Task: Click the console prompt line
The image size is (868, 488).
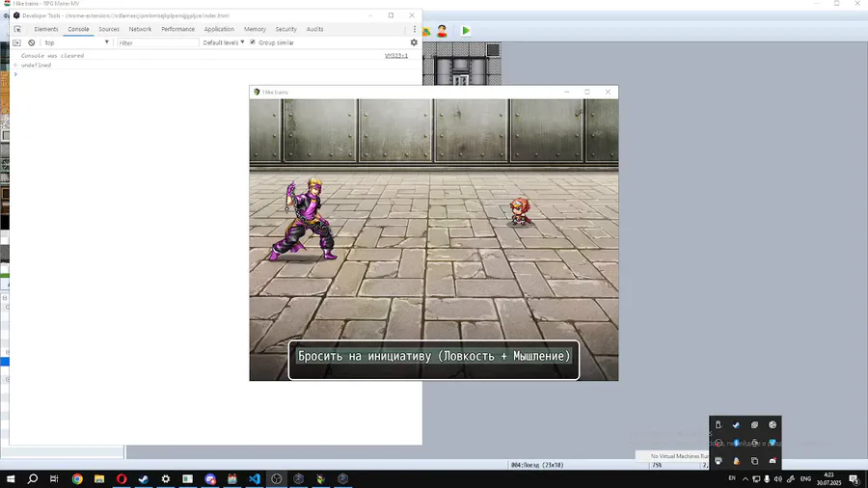Action: [216, 74]
